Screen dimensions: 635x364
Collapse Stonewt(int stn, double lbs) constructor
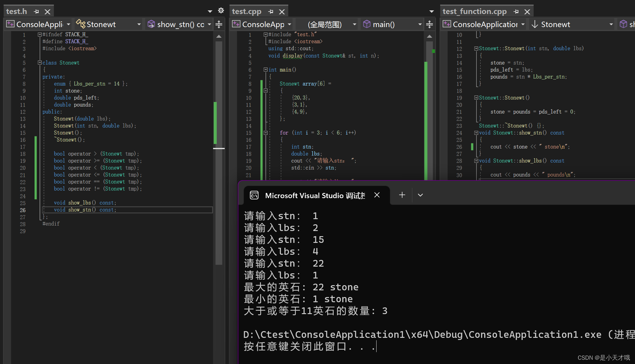coord(476,49)
